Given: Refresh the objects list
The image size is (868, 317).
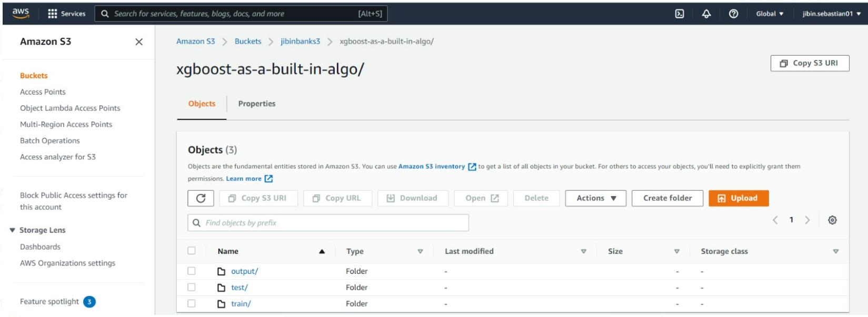Looking at the screenshot, I should 201,198.
